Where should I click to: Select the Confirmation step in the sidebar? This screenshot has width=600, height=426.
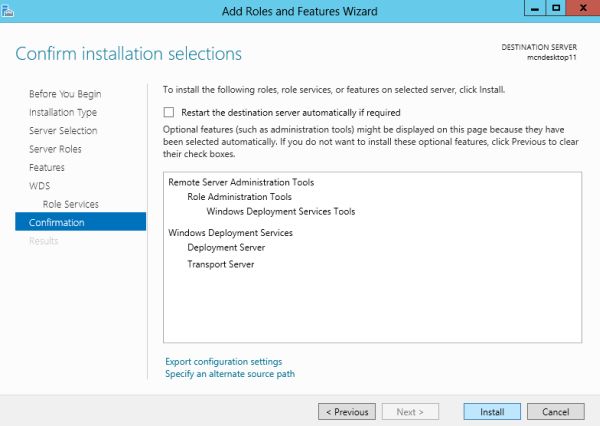[57, 222]
